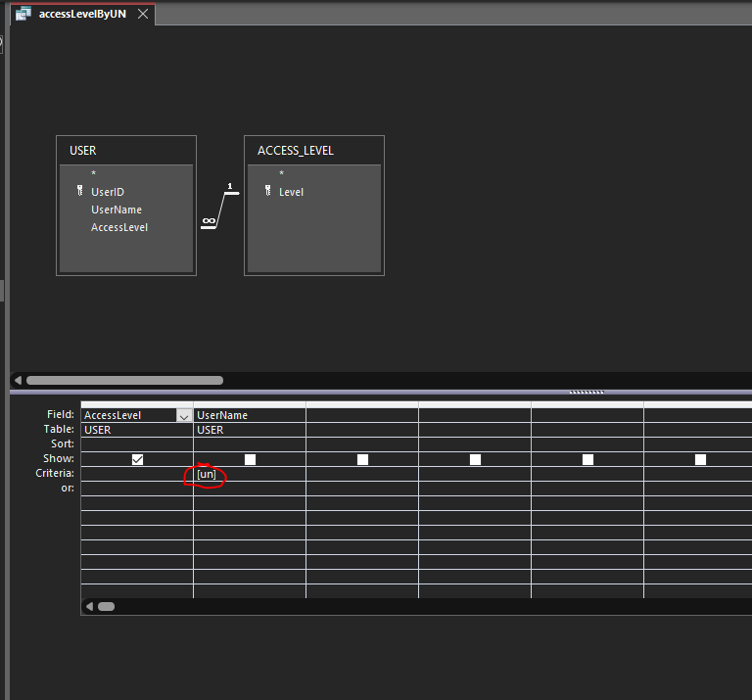The image size is (752, 700).
Task: Click the primary key icon beside Level
Action: [267, 191]
